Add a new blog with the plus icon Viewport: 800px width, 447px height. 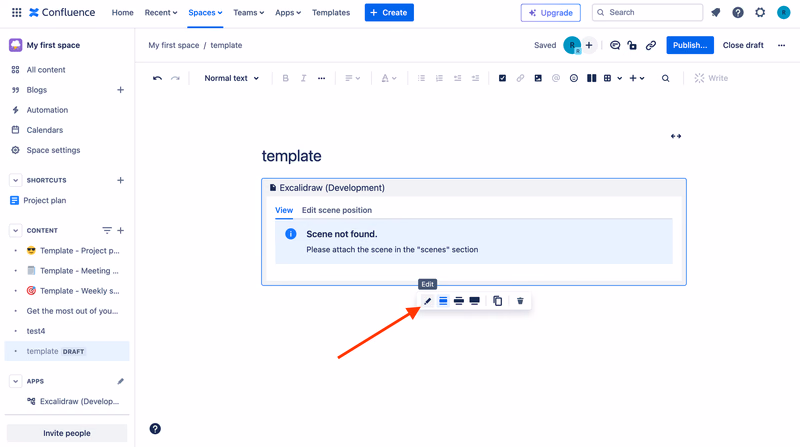point(120,90)
